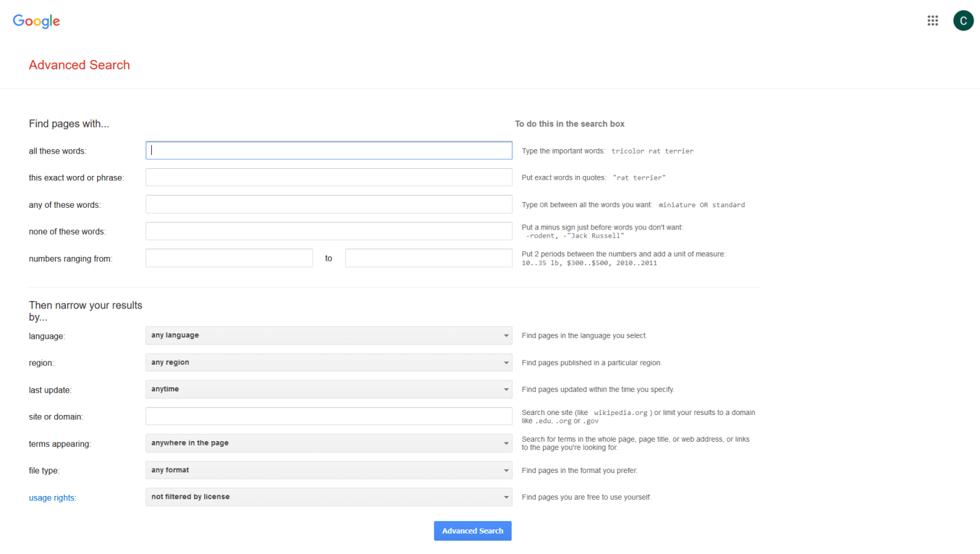Expand the last update dropdown

click(329, 389)
